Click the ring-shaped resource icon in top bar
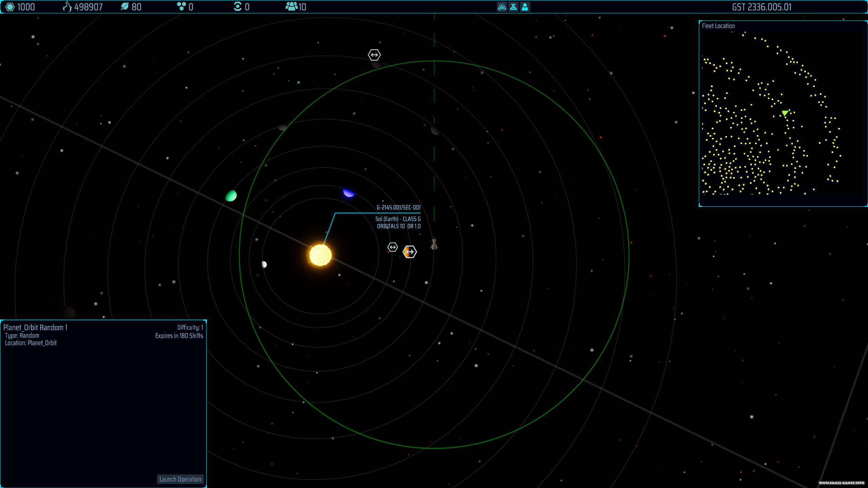This screenshot has height=488, width=868. tap(238, 7)
